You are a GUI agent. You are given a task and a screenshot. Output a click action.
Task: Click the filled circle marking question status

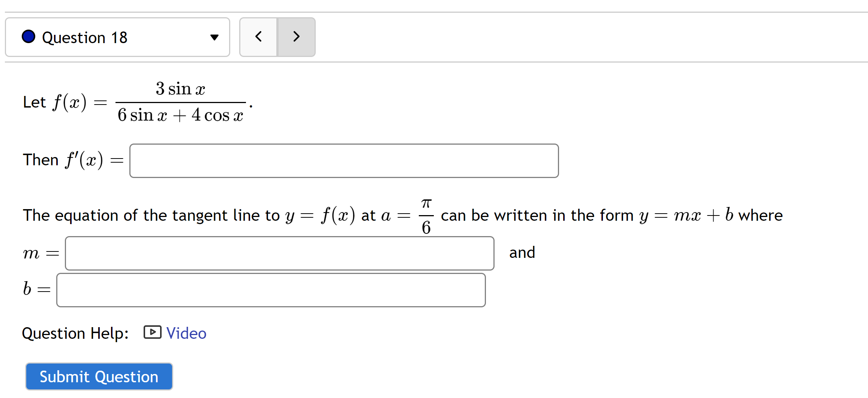[28, 37]
